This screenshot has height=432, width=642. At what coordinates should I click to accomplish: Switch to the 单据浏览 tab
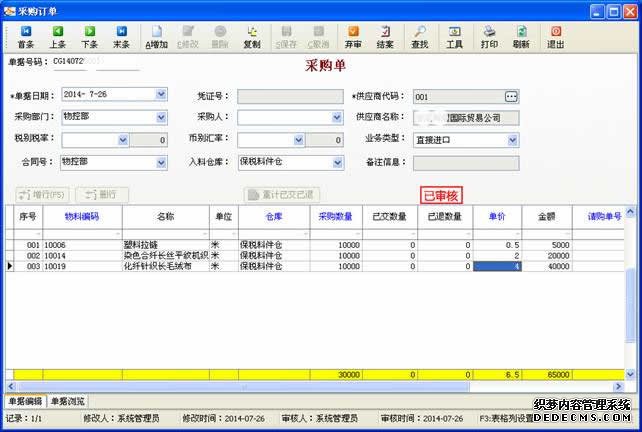68,400
